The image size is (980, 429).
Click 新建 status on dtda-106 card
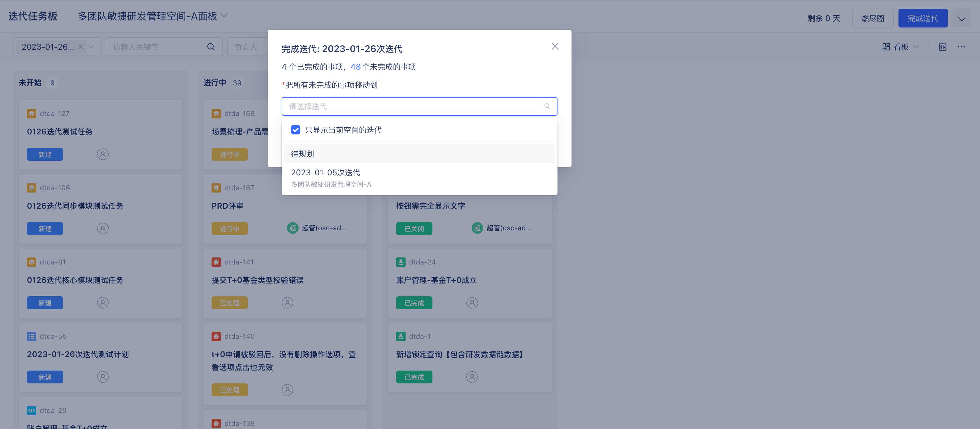pyautogui.click(x=45, y=229)
